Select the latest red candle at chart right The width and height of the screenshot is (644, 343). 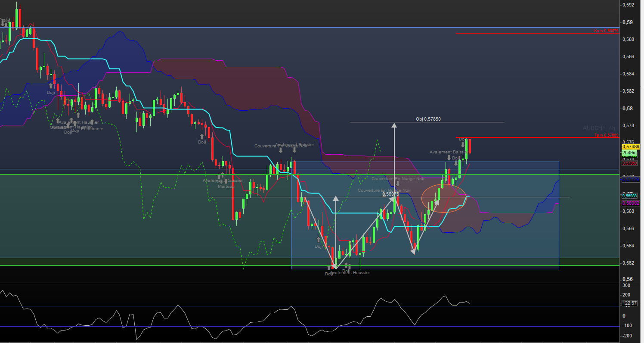(470, 147)
